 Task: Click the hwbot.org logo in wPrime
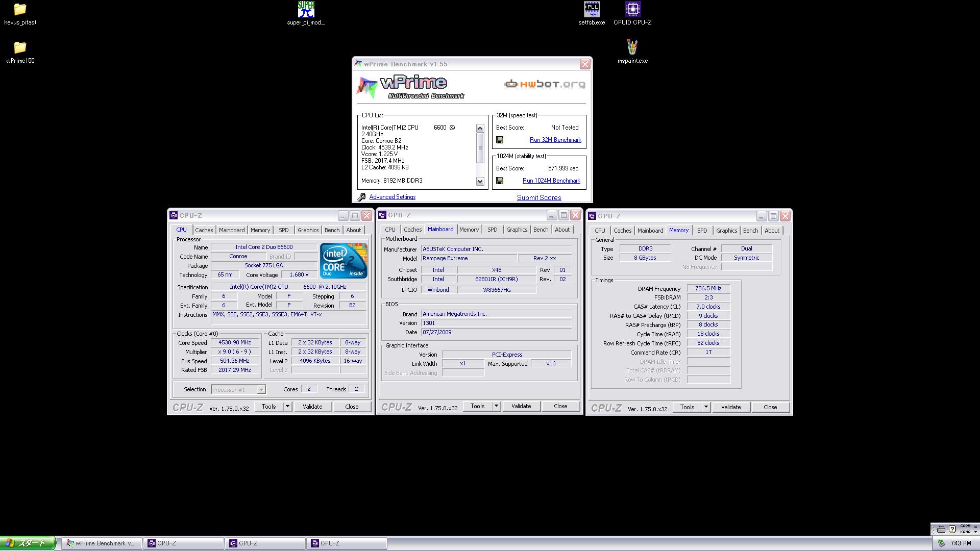[545, 84]
